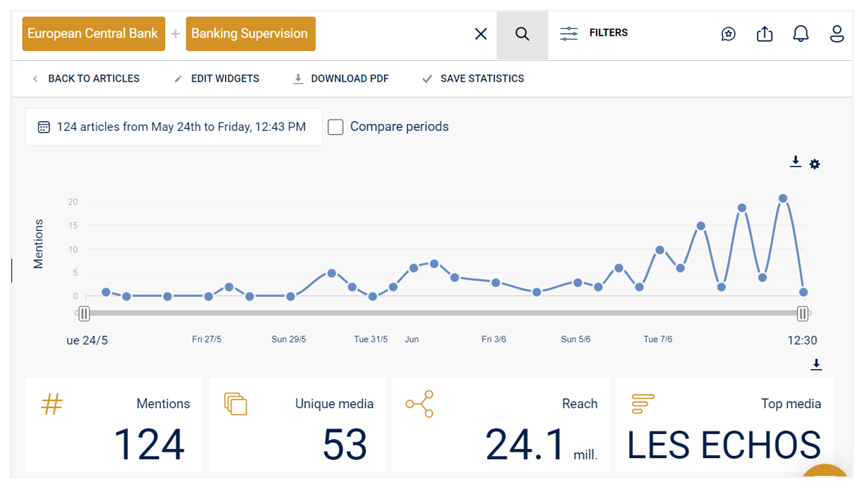Click the Sun 29/5 axis label
The width and height of the screenshot is (868, 491).
tap(288, 340)
